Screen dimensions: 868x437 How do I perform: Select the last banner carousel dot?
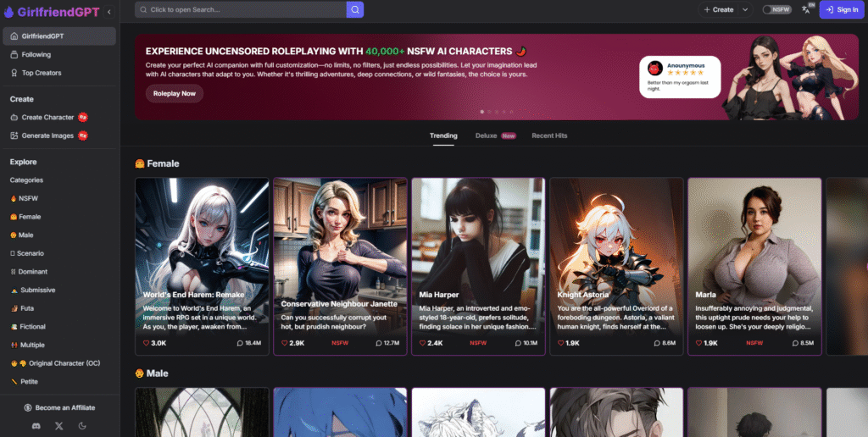(x=511, y=112)
